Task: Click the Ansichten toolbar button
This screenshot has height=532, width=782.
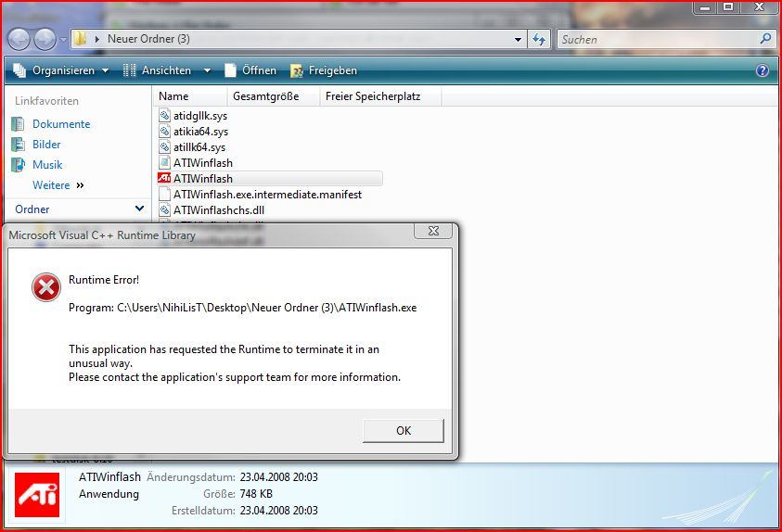Action: point(158,70)
